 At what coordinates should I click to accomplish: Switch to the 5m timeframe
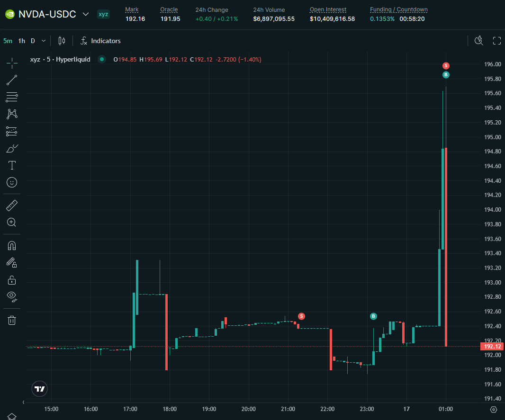tap(8, 41)
